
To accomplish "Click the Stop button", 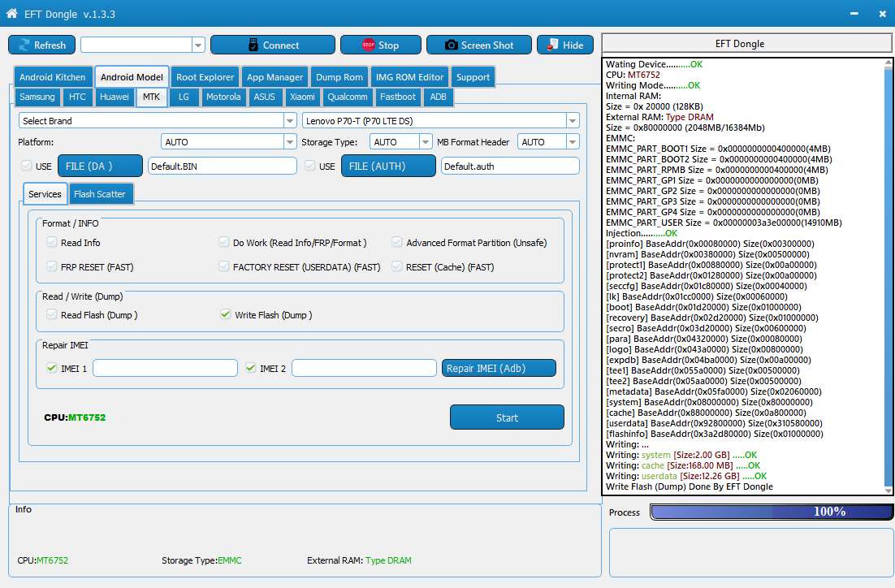I will pos(381,45).
